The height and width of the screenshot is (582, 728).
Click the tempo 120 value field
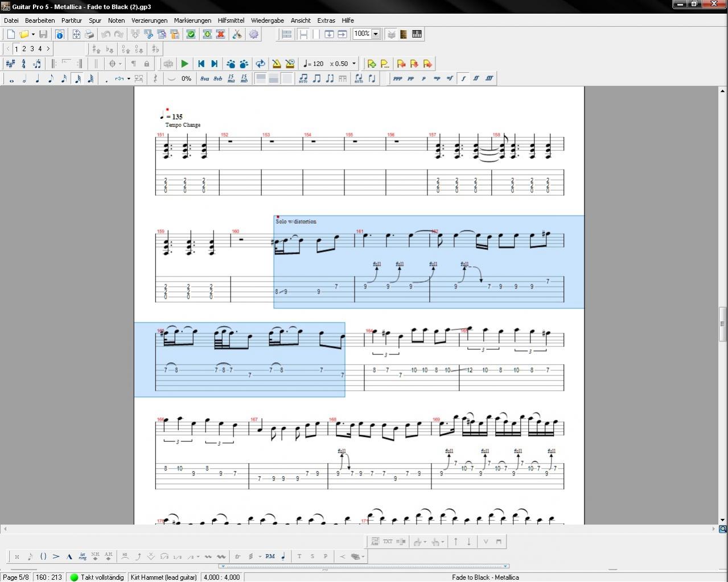click(314, 64)
